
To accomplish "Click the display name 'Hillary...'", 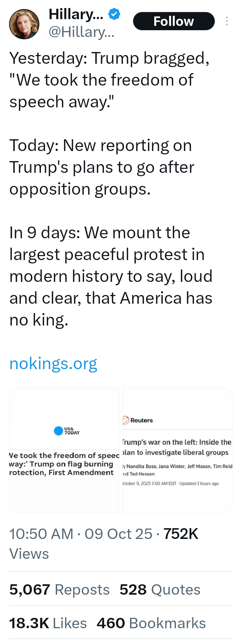I will coord(76,14).
